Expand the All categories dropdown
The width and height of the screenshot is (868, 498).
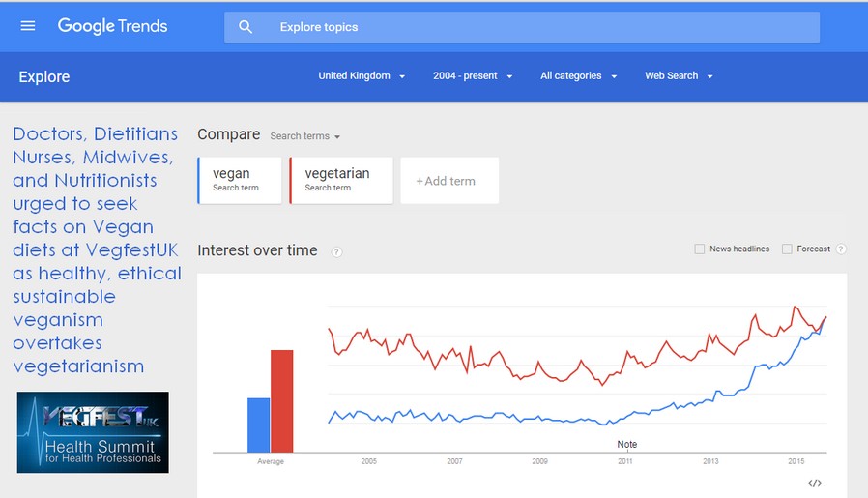point(578,75)
